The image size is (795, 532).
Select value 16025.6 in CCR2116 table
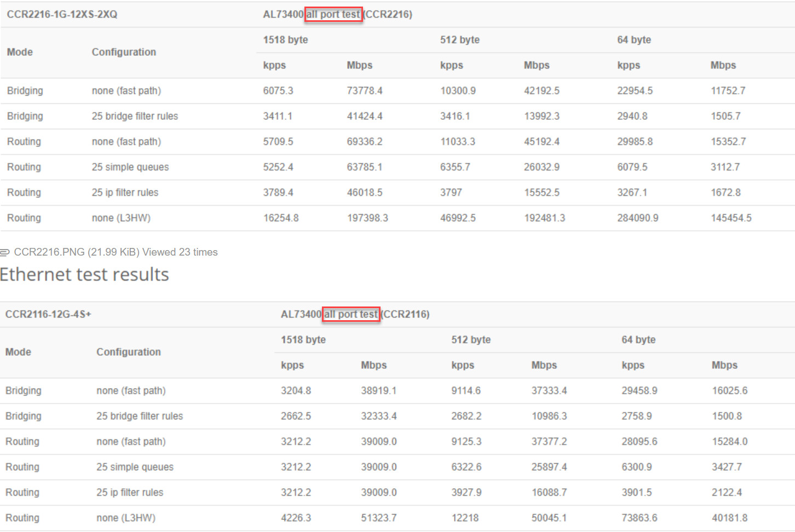729,391
